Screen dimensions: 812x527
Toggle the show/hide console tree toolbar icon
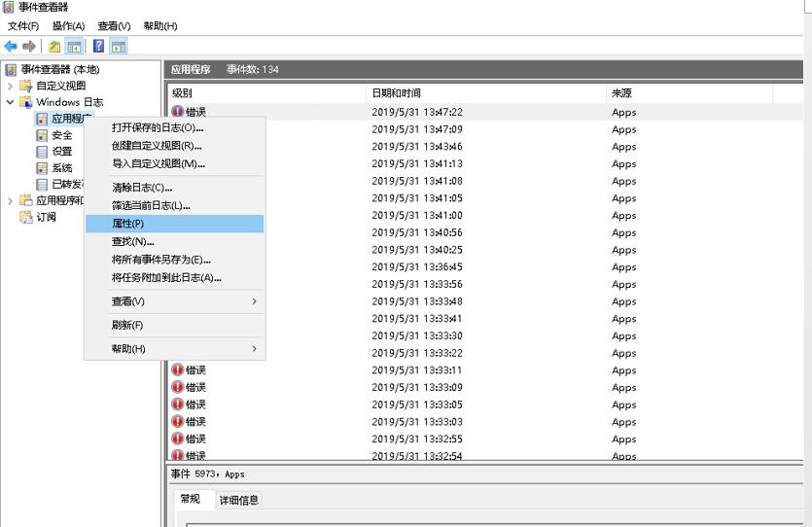(x=75, y=47)
